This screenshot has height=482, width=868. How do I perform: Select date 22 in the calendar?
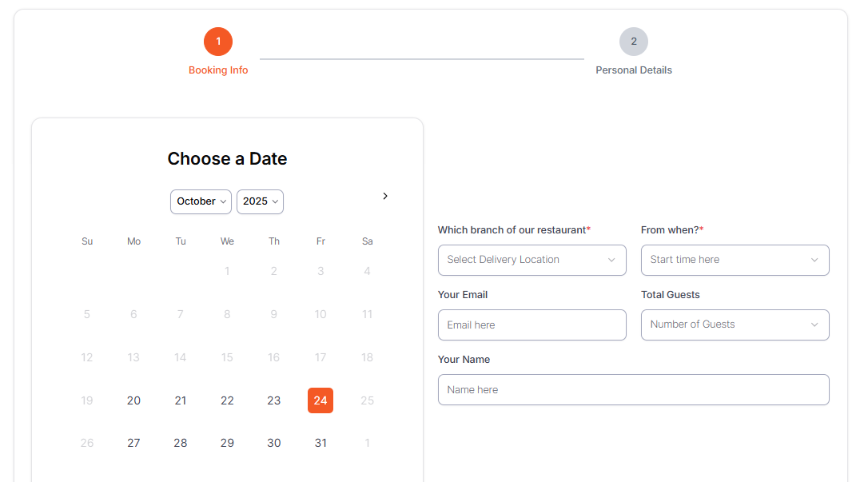tap(227, 400)
